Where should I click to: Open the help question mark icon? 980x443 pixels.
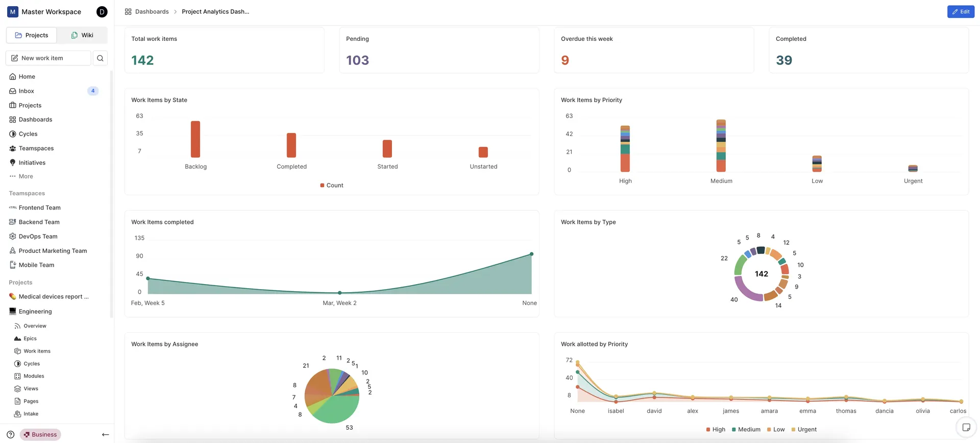[x=11, y=435]
